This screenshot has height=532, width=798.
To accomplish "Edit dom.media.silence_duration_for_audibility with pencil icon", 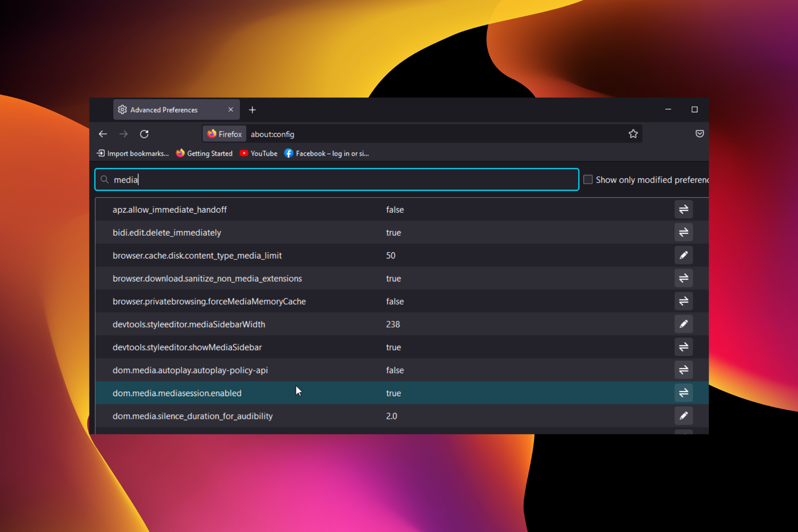I will click(x=683, y=416).
